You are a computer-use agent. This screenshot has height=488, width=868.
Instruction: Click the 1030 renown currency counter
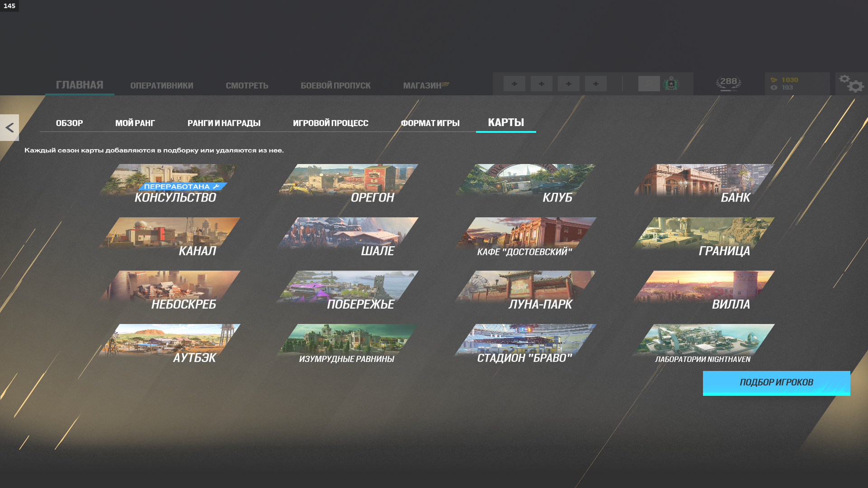click(x=785, y=80)
